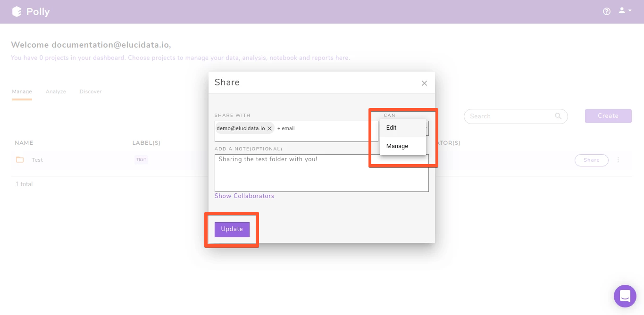Click the Show Collaborators link
Viewport: 644px width, 315px height.
click(244, 196)
